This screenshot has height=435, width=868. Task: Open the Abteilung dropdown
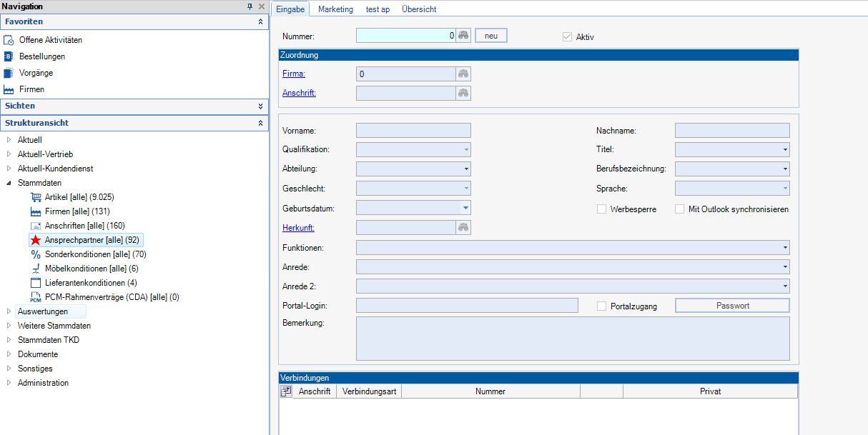click(466, 169)
